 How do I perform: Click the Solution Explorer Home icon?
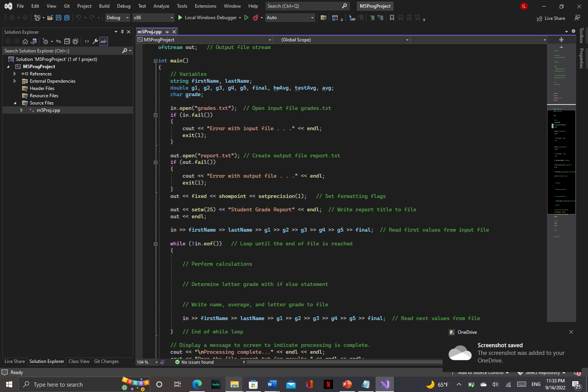(25, 41)
